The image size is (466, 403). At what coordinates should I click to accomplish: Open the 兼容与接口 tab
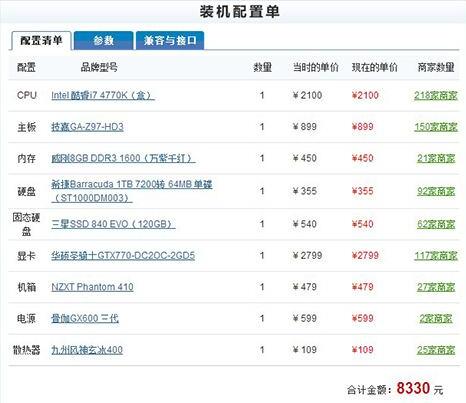(x=170, y=41)
